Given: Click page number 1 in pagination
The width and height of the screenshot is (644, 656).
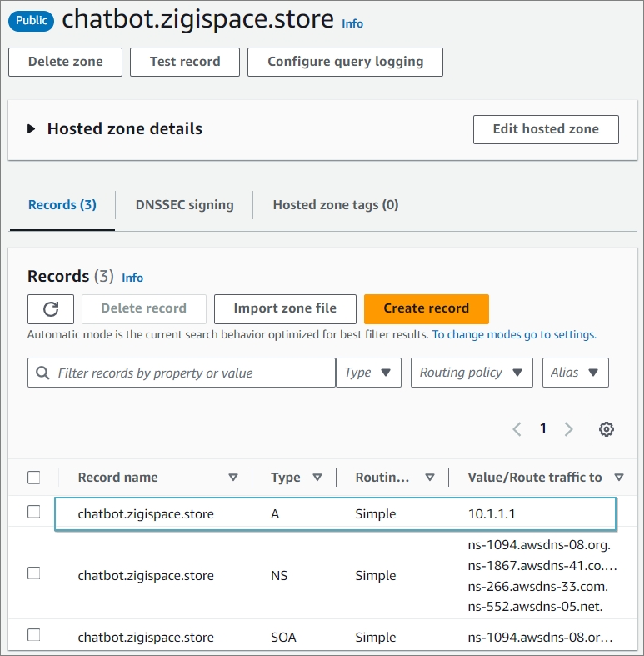Looking at the screenshot, I should coord(543,428).
